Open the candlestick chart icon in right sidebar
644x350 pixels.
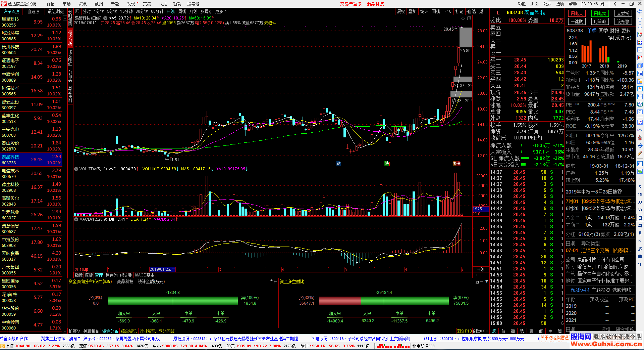click(640, 58)
